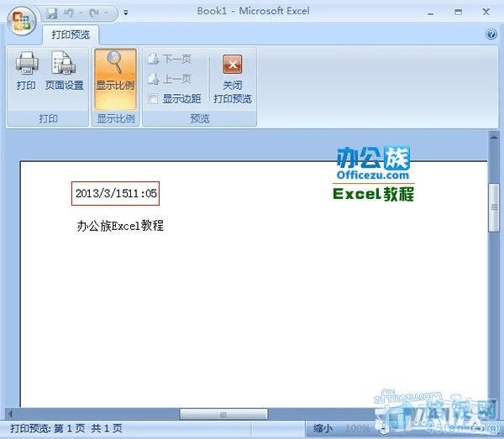
Task: Open 页面设置 page setup
Action: point(65,71)
